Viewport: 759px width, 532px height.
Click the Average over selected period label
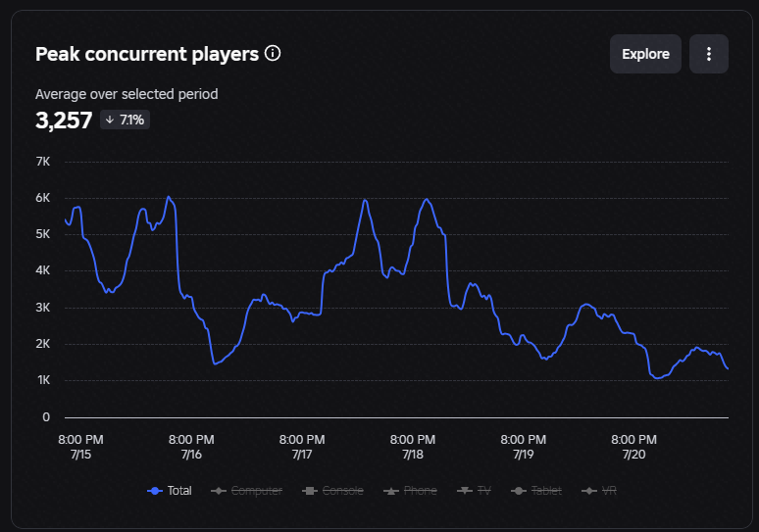[126, 94]
